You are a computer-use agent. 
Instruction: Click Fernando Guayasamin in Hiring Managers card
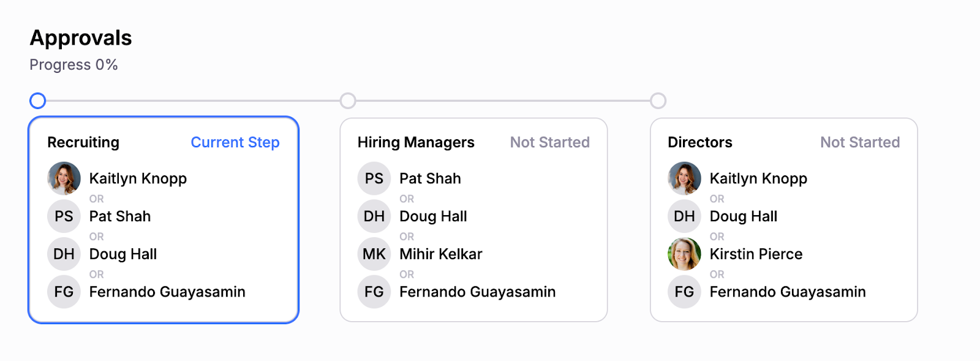tap(478, 292)
